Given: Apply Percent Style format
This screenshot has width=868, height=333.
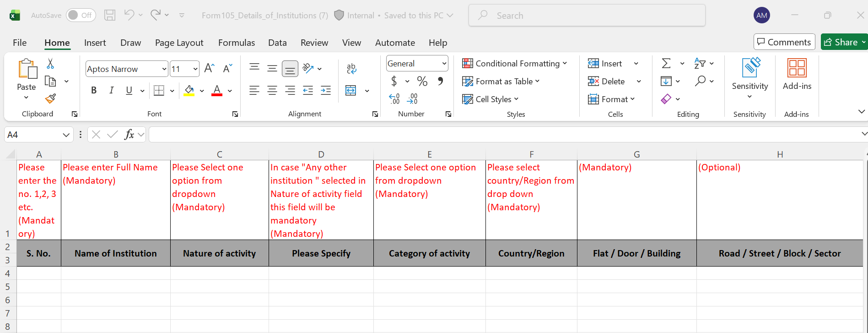Looking at the screenshot, I should [422, 82].
